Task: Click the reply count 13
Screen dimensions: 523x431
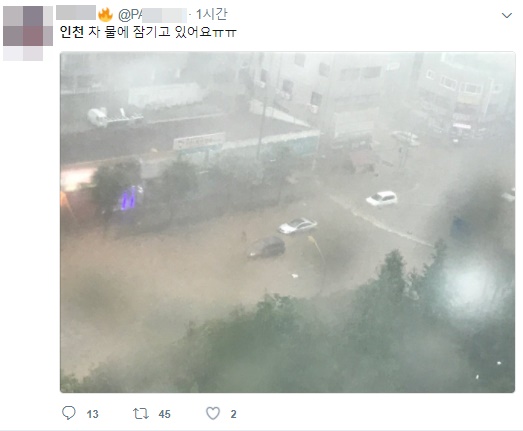Action: pyautogui.click(x=92, y=414)
